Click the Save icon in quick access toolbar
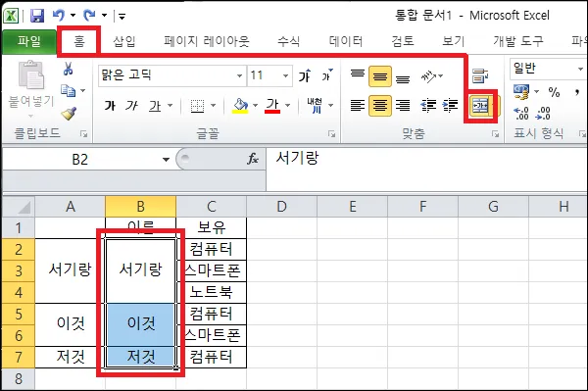 [37, 16]
